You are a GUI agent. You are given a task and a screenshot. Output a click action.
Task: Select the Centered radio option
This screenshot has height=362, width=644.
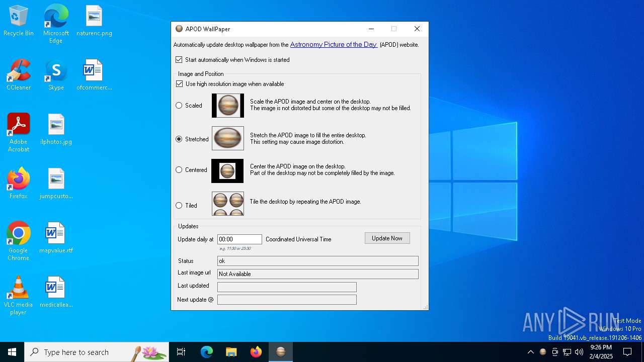point(191,170)
